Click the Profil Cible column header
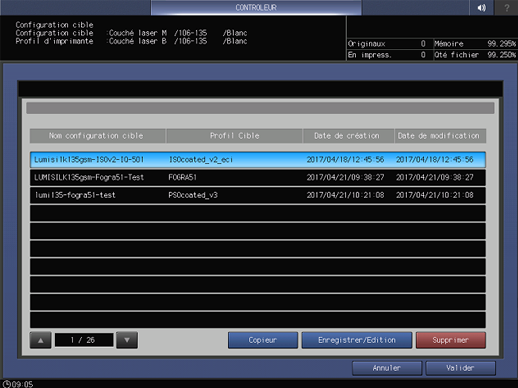 click(x=234, y=136)
